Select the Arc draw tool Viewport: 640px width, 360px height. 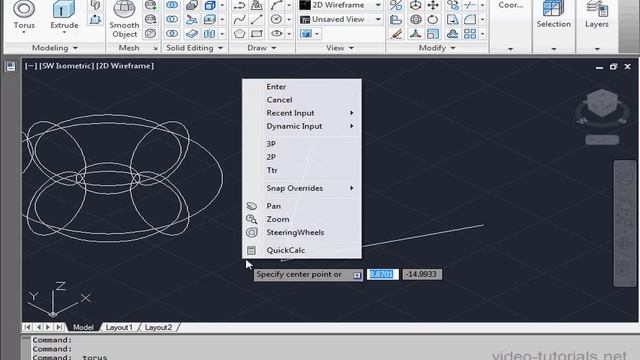(x=276, y=5)
